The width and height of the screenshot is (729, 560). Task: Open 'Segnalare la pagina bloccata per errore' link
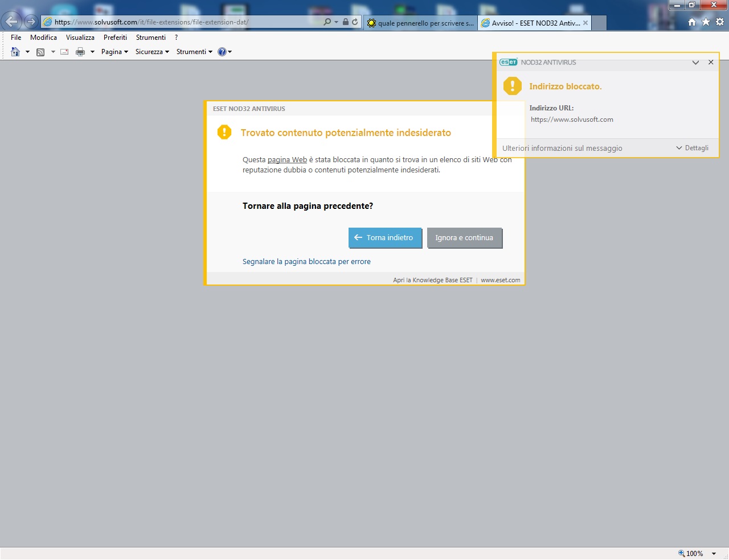click(x=306, y=262)
